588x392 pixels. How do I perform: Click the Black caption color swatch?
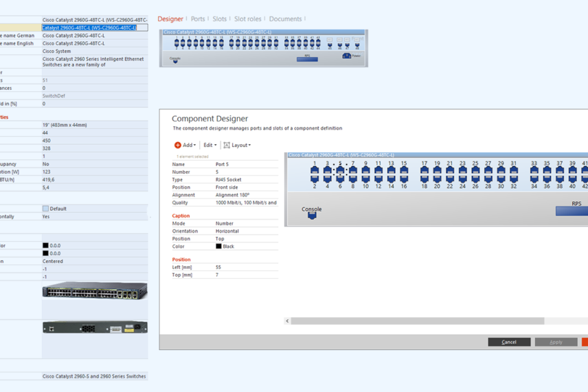(218, 246)
